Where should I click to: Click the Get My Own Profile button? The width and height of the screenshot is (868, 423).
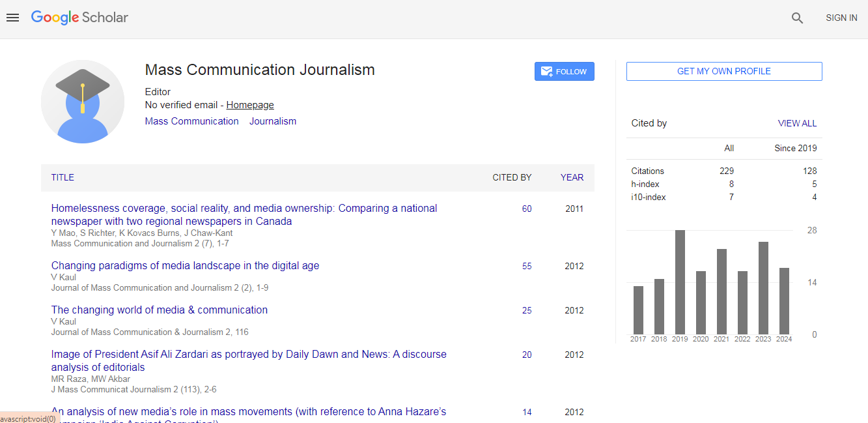click(x=723, y=72)
